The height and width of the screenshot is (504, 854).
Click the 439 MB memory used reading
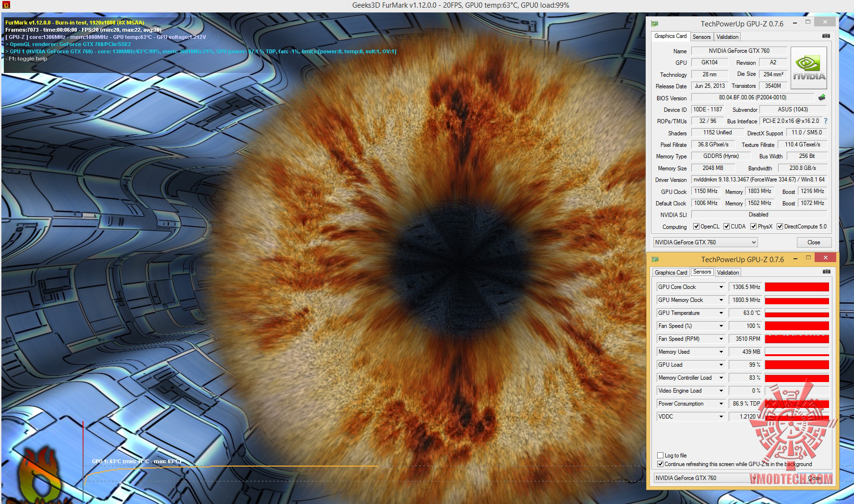tap(746, 352)
